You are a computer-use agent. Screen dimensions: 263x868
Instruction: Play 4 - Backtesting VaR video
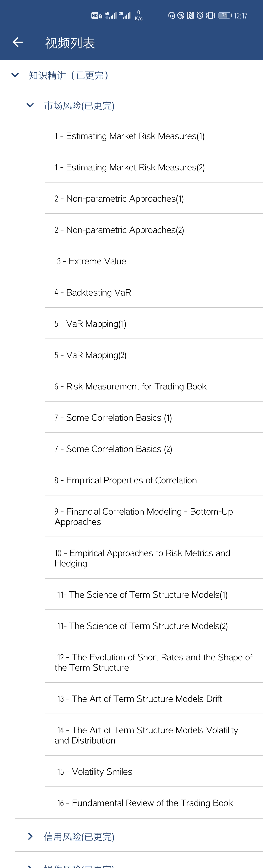(154, 292)
